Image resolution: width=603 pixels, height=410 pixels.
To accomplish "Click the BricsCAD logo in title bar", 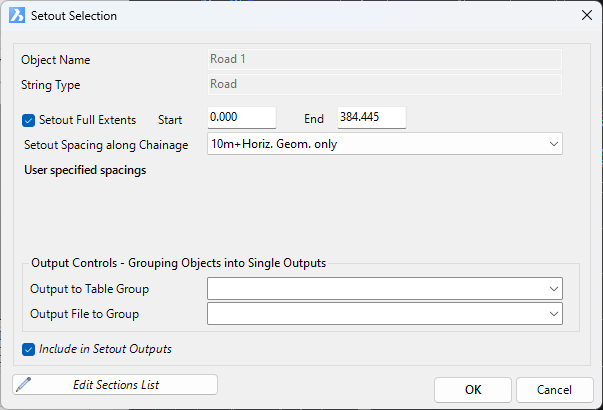I will pyautogui.click(x=17, y=16).
